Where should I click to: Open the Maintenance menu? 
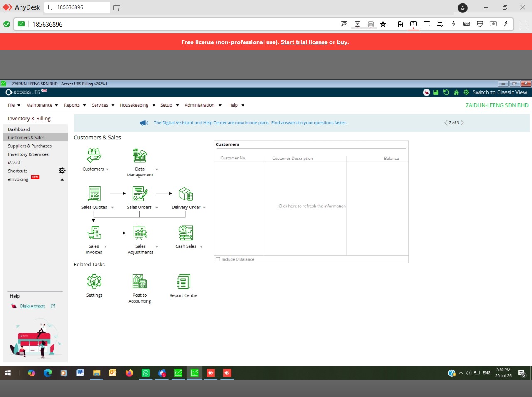pyautogui.click(x=42, y=105)
